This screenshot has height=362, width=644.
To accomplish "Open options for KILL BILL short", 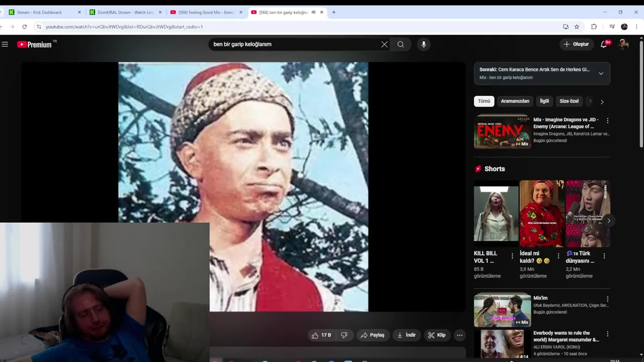I will 512,256.
